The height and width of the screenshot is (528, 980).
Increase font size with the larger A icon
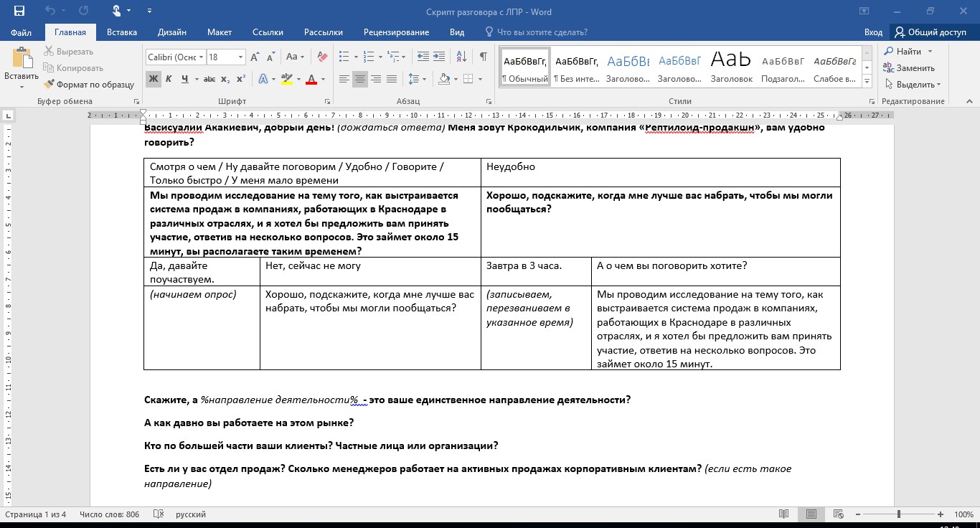pos(256,57)
